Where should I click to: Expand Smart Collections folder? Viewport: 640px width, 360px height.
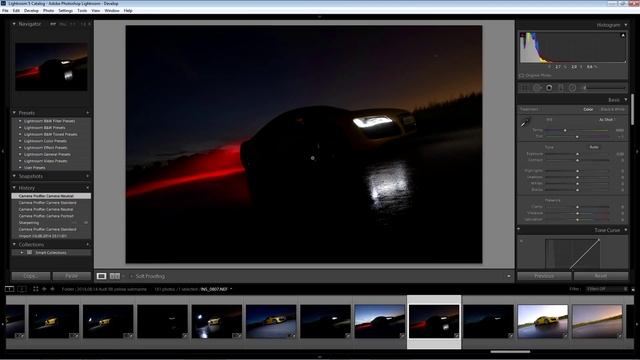[x=22, y=253]
